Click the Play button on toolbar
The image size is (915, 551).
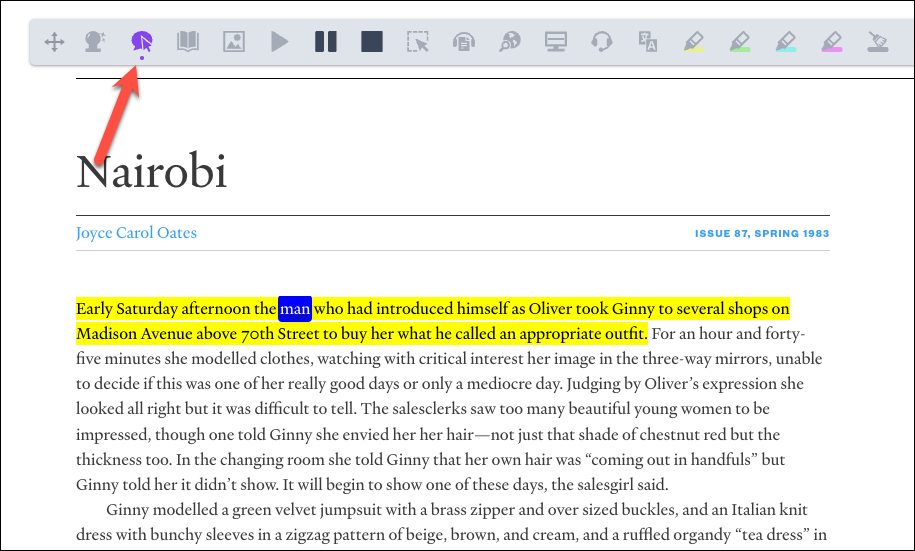[x=280, y=42]
